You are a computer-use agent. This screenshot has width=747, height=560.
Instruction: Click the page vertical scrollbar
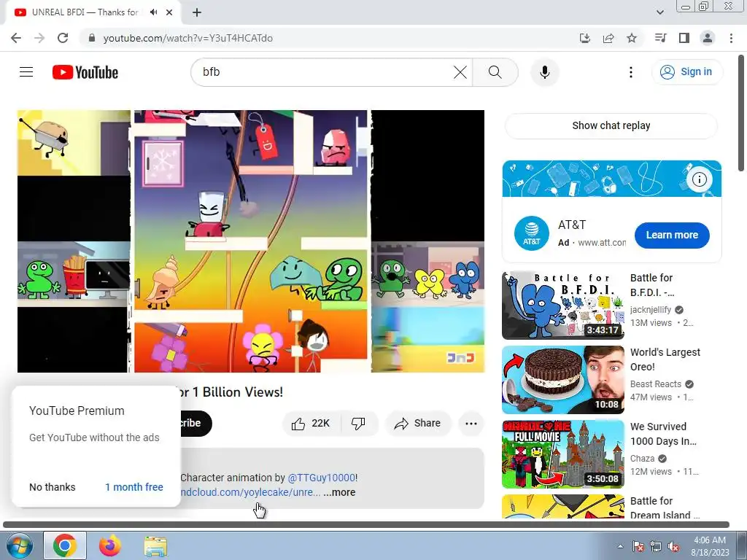tap(741, 112)
